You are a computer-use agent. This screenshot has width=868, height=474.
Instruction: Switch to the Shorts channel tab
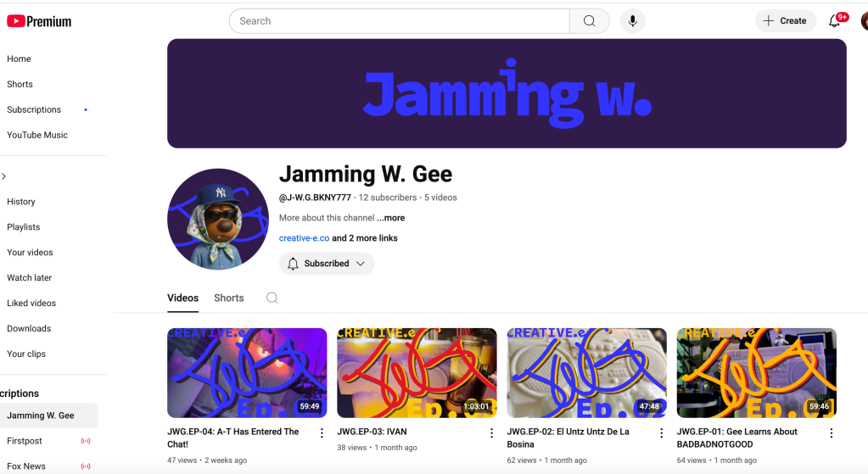pyautogui.click(x=228, y=298)
